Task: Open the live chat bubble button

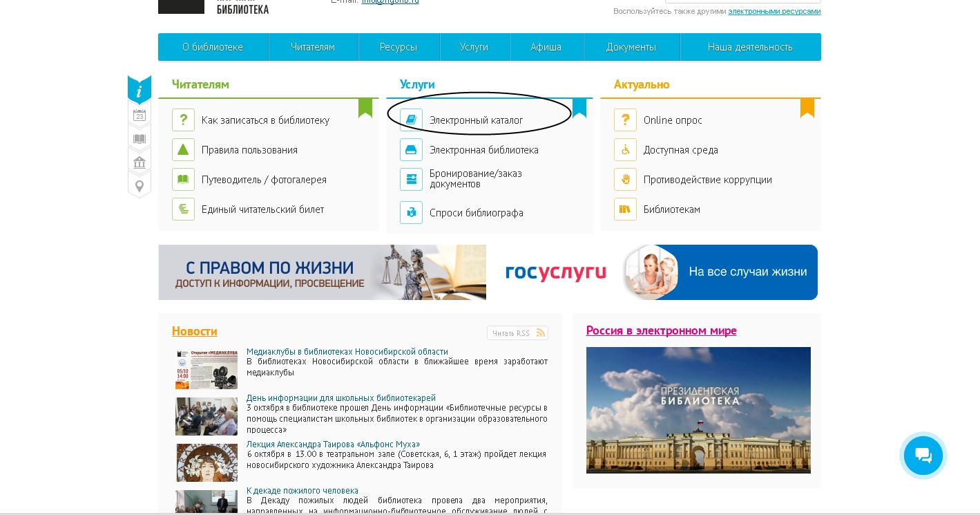Action: [x=923, y=456]
